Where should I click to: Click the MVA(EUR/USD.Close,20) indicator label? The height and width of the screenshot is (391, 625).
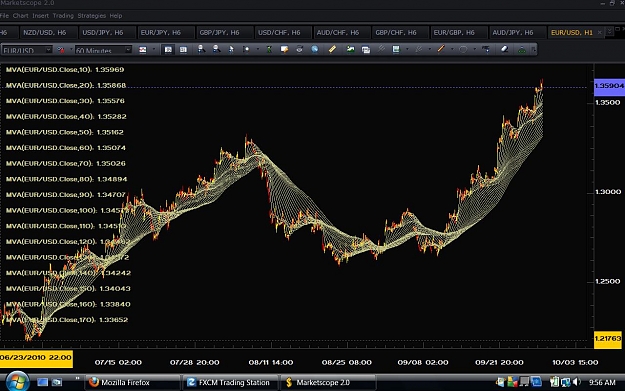pyautogui.click(x=66, y=85)
